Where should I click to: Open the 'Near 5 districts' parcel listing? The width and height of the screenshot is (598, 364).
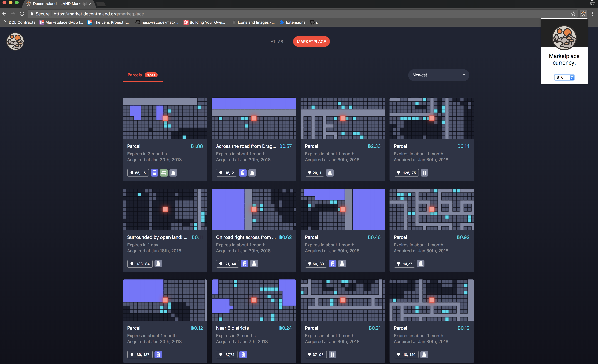[232, 328]
